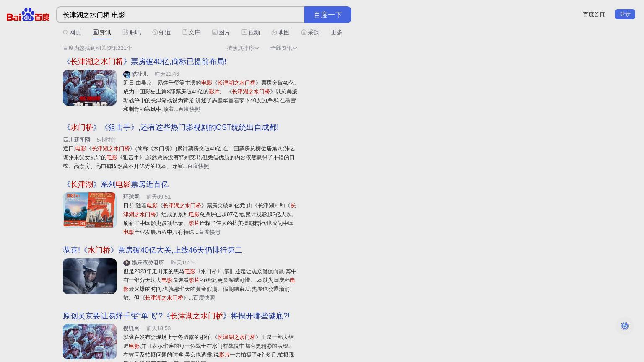
Task: Open 百度首页 link
Action: click(x=594, y=14)
